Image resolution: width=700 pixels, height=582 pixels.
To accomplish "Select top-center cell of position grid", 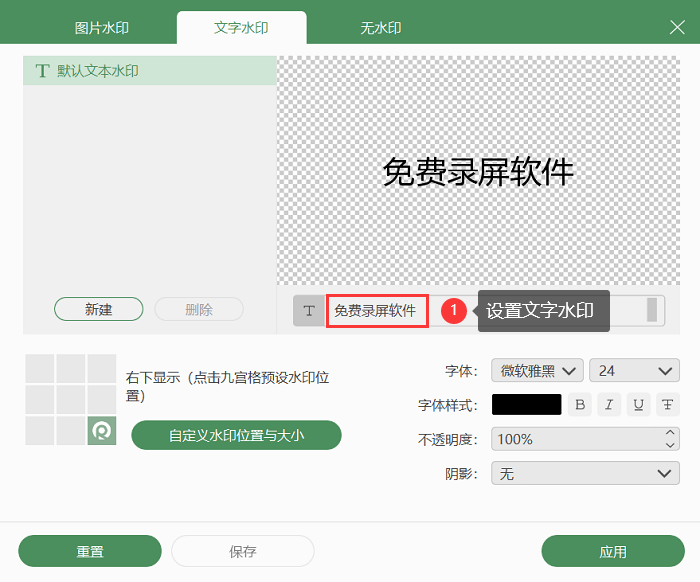I will coord(71,369).
